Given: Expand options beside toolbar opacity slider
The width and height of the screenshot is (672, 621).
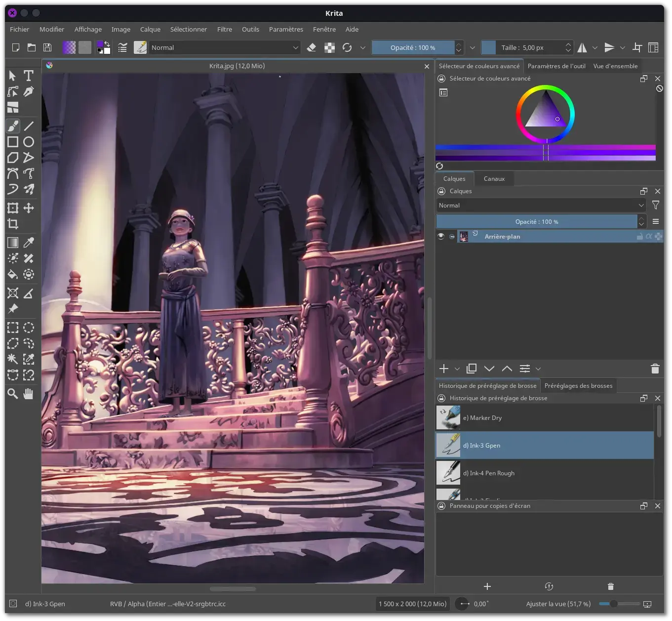Looking at the screenshot, I should [x=473, y=48].
